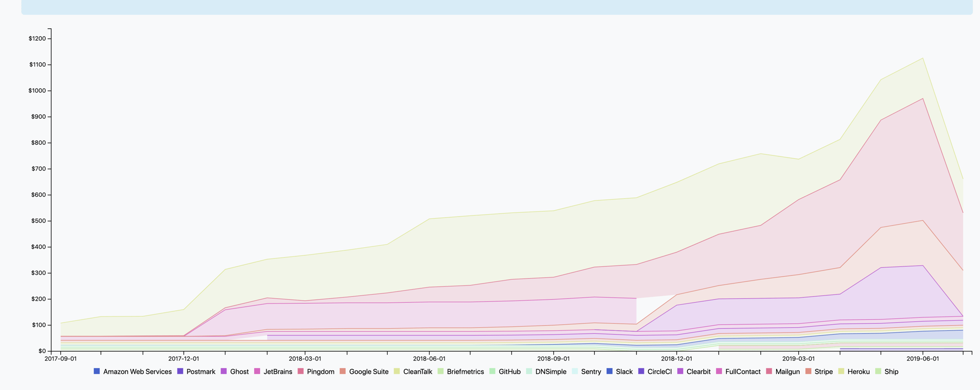Click the Mailgun legend color swatch
The image size is (980, 390).
click(769, 371)
